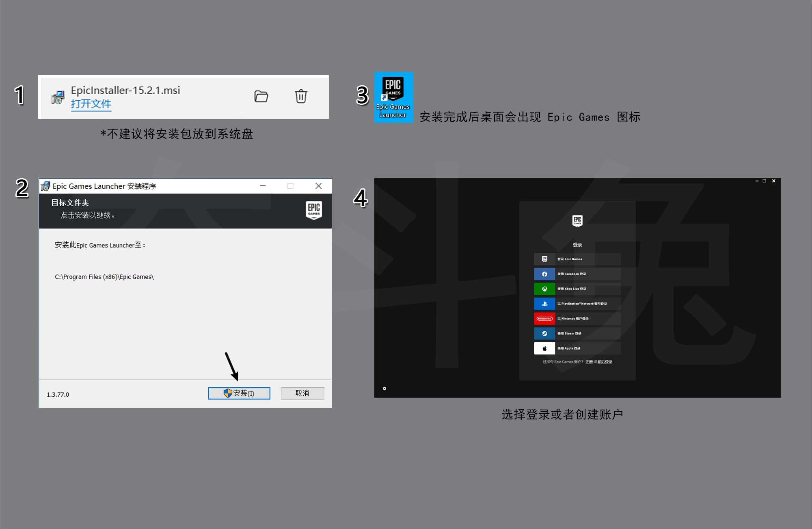Viewport: 812px width, 529px height.
Task: Open launcher settings gear at bottom-left
Action: pos(384,389)
